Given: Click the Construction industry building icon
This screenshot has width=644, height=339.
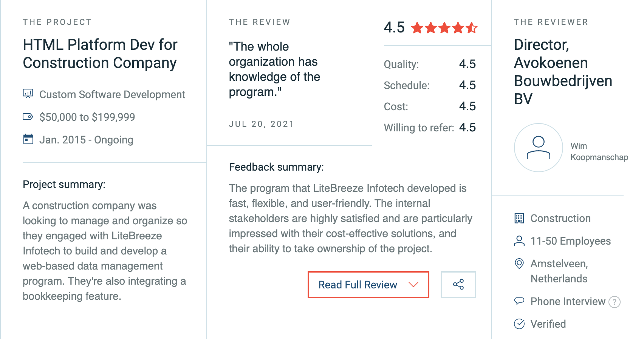Looking at the screenshot, I should pyautogui.click(x=519, y=218).
